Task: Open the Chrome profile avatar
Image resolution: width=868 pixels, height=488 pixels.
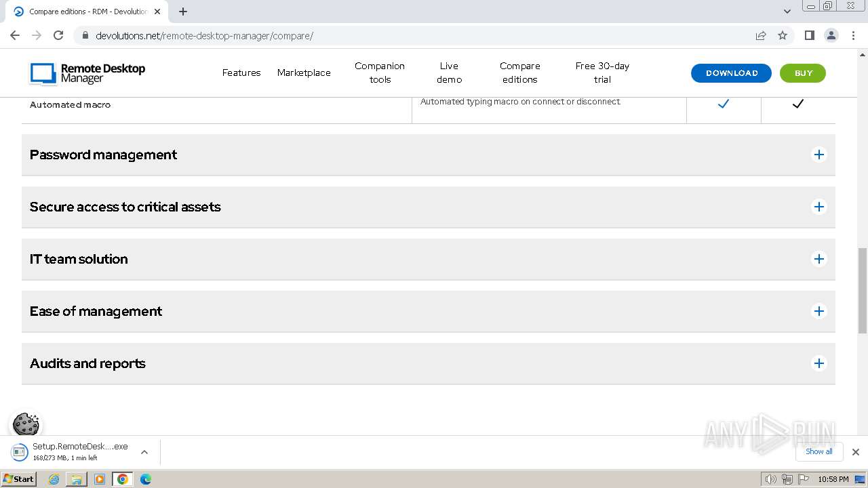Action: tap(831, 35)
